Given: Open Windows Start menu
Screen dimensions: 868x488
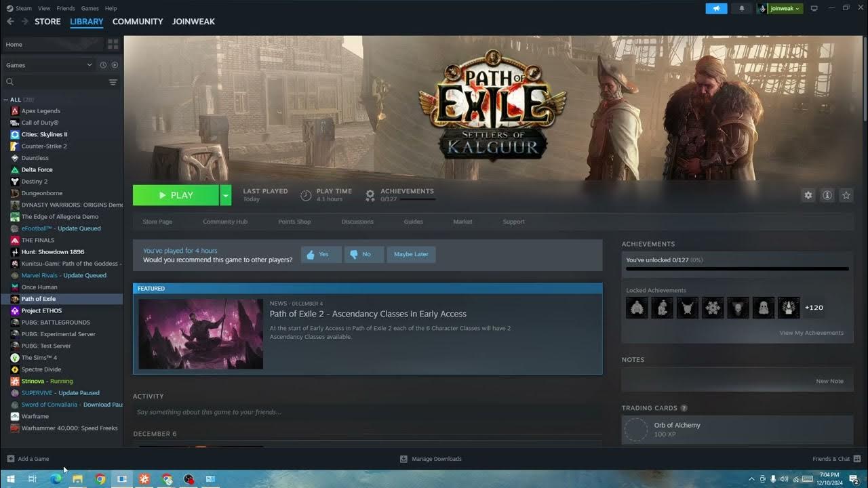Looking at the screenshot, I should pos(11,479).
